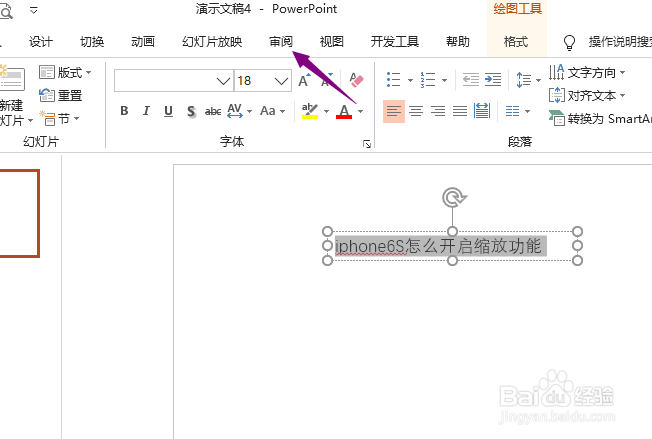Switch to 幻灯片放映 tab
This screenshot has width=652, height=439.
tap(212, 42)
